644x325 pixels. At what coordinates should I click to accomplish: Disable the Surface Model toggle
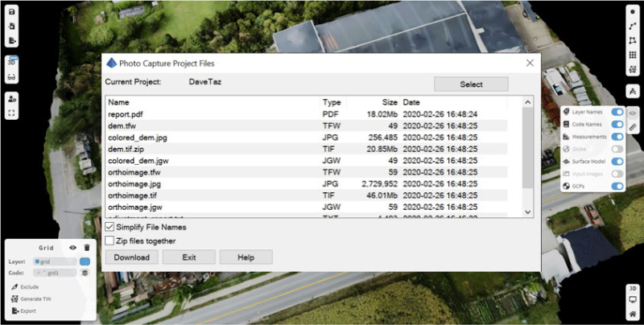(617, 161)
